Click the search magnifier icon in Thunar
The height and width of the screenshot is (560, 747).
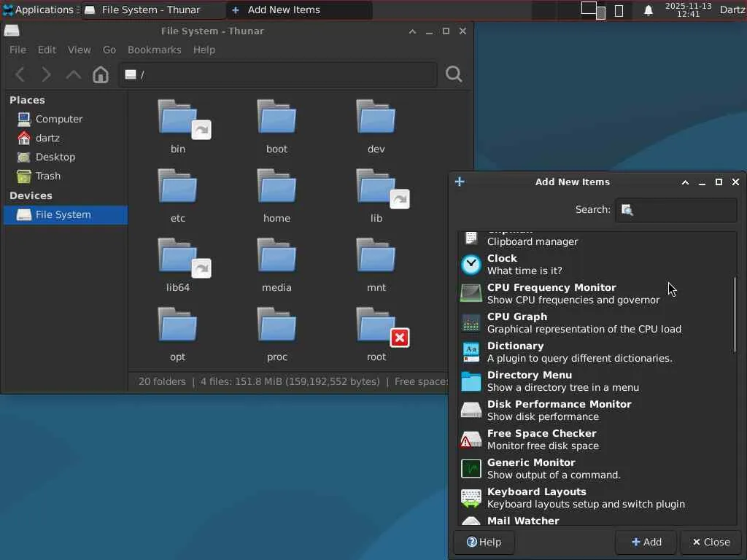coord(454,74)
